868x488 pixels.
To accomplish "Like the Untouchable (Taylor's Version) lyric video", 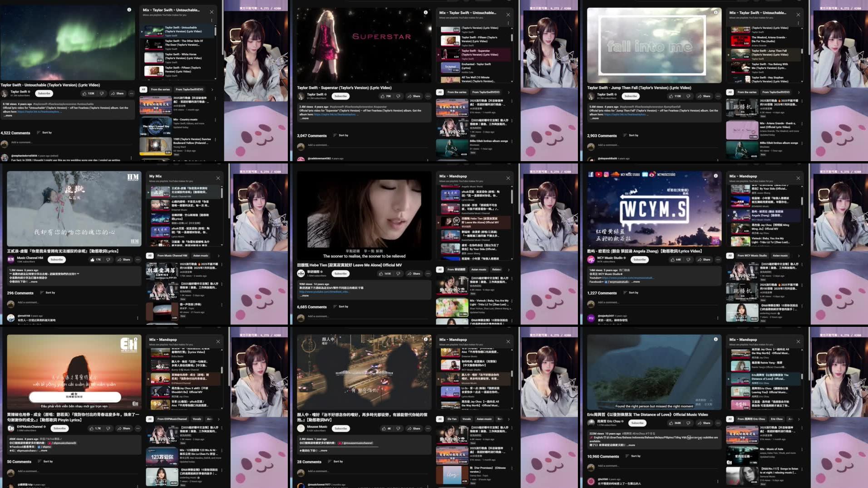I will coord(88,94).
